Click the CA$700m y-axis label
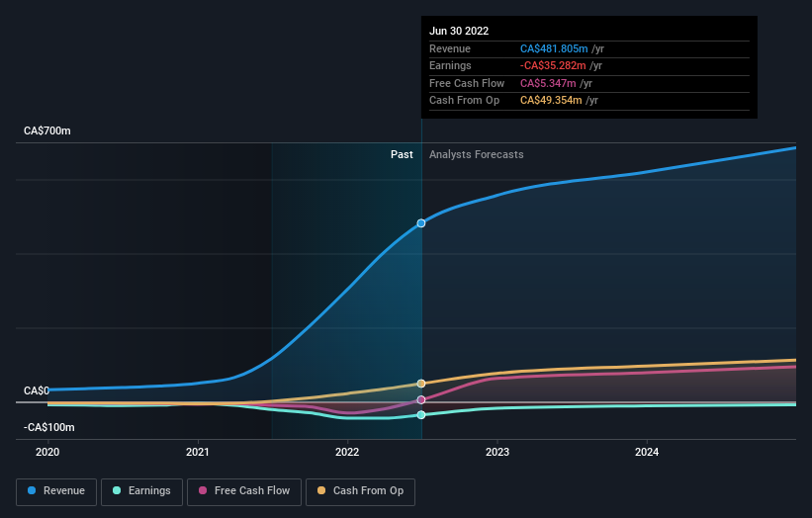 tap(47, 130)
